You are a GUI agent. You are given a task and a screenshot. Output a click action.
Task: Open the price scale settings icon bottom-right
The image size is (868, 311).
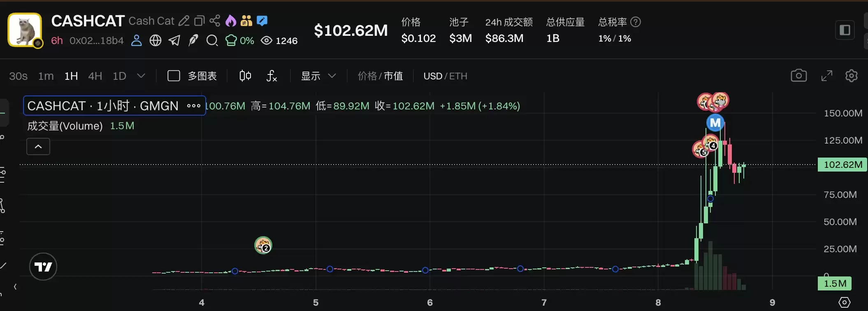tap(844, 302)
